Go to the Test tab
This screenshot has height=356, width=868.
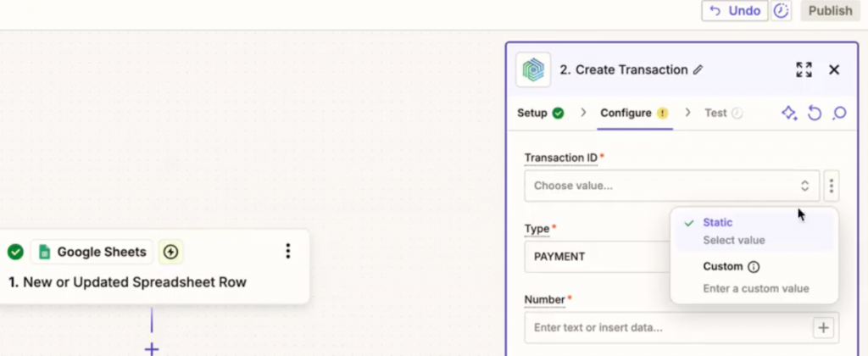pyautogui.click(x=723, y=113)
